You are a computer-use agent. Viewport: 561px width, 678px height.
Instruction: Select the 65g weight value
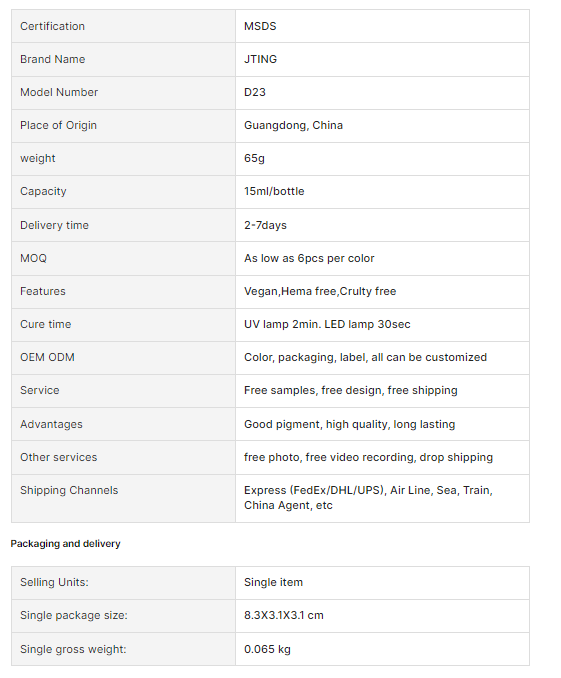click(254, 158)
